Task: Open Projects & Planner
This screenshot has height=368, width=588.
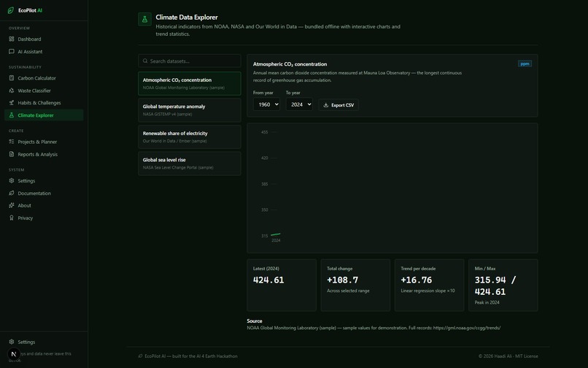Action: click(44, 142)
